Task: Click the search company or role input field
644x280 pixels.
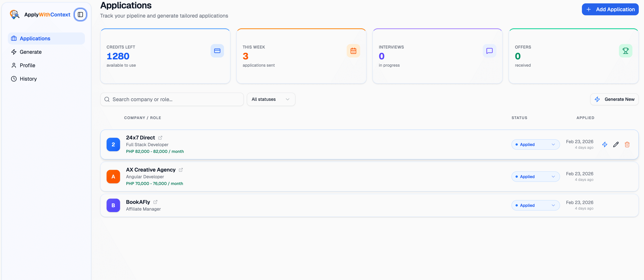Action: click(x=172, y=99)
